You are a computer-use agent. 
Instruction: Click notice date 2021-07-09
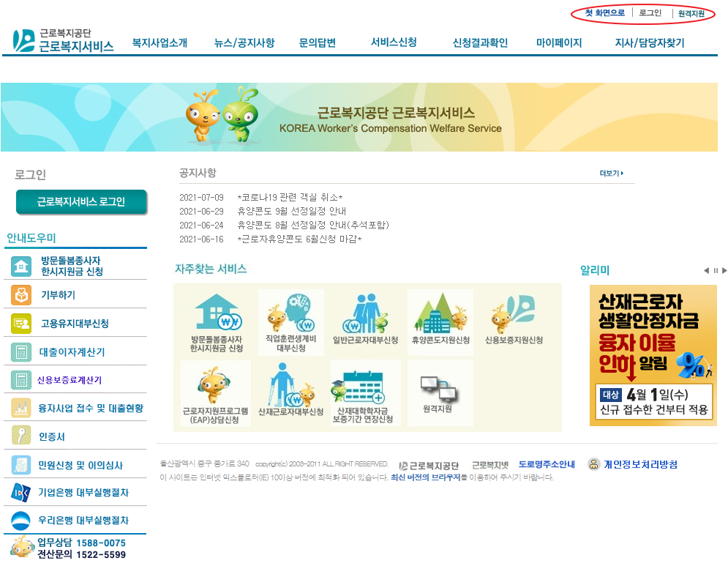(x=201, y=198)
